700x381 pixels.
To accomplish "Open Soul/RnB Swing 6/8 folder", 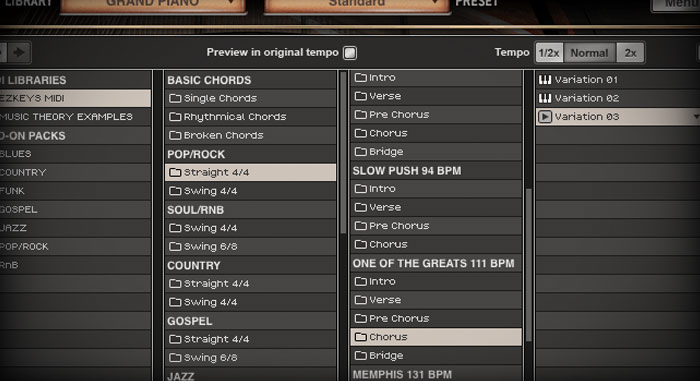I will (x=250, y=247).
